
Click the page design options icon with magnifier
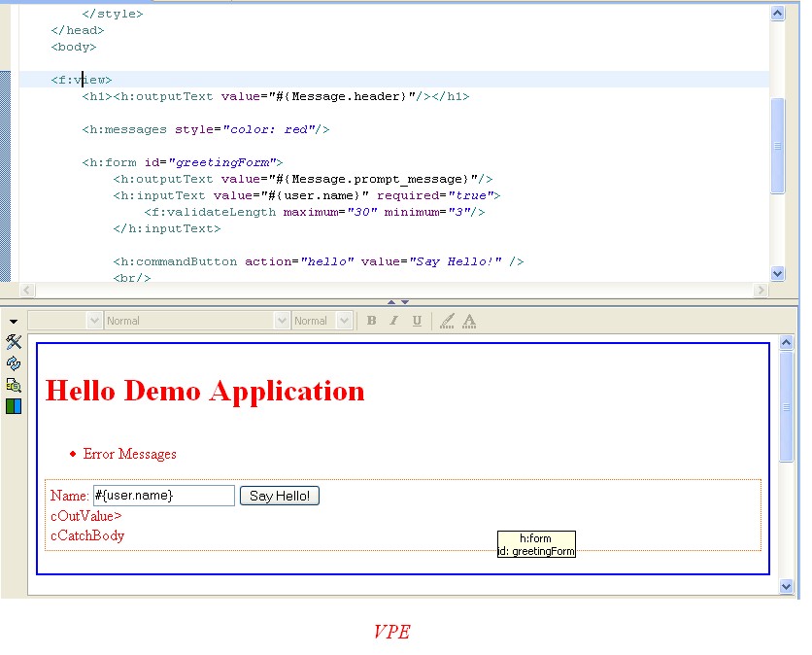[14, 385]
